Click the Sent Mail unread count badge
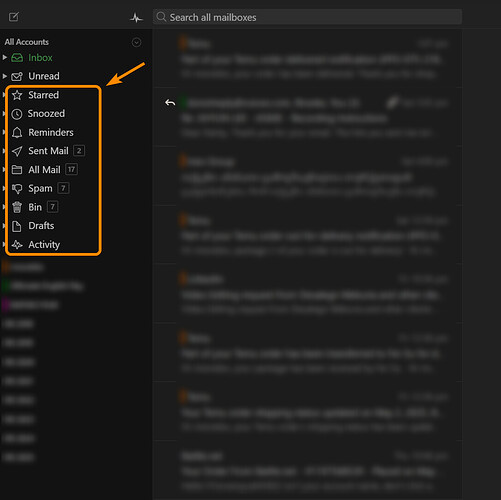The height and width of the screenshot is (500, 501). 79,151
